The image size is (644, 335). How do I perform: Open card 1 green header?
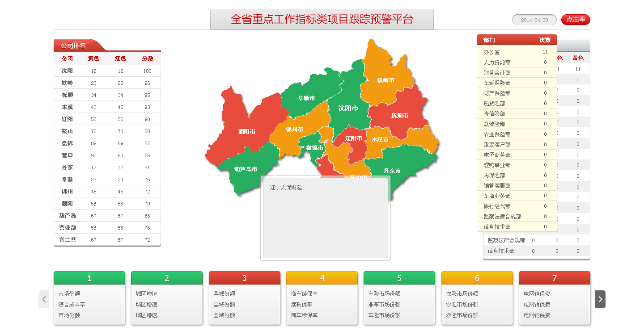[x=89, y=278]
